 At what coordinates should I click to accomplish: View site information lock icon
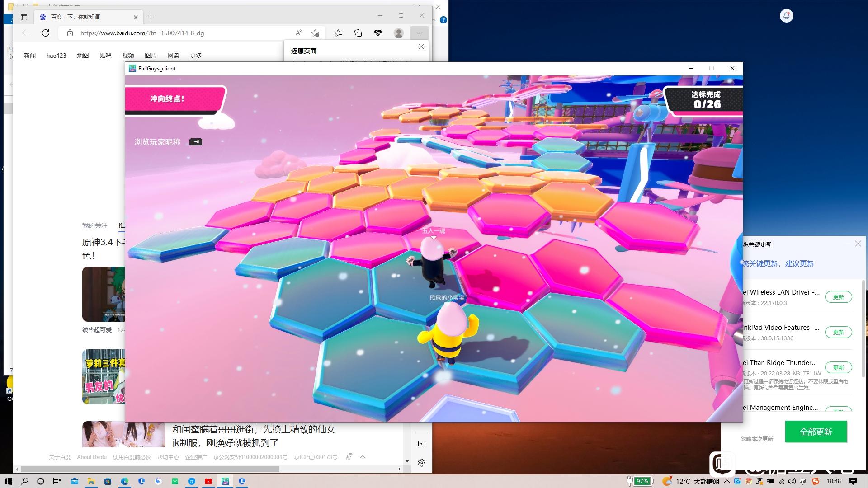tap(70, 33)
